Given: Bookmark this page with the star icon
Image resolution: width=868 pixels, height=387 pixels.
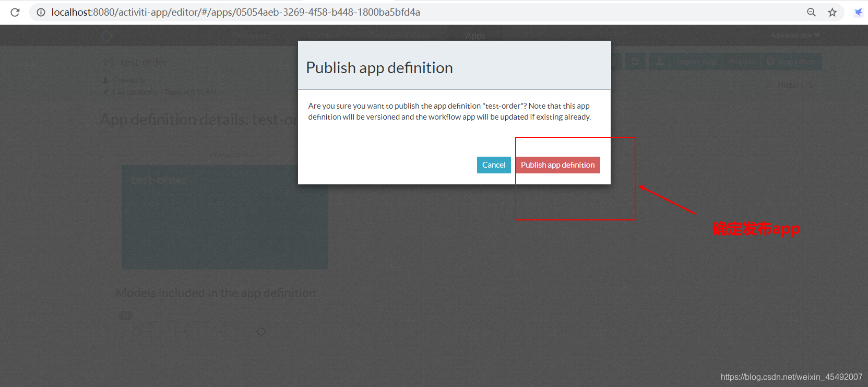Looking at the screenshot, I should coord(832,12).
